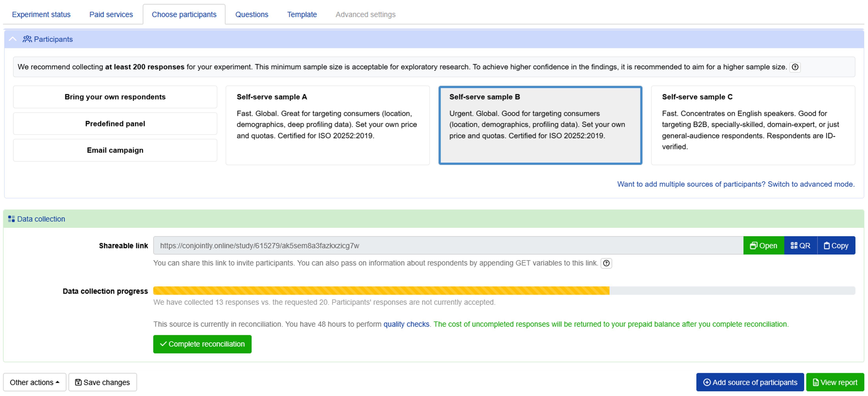
Task: Choose the Predefined panel option
Action: pos(115,124)
